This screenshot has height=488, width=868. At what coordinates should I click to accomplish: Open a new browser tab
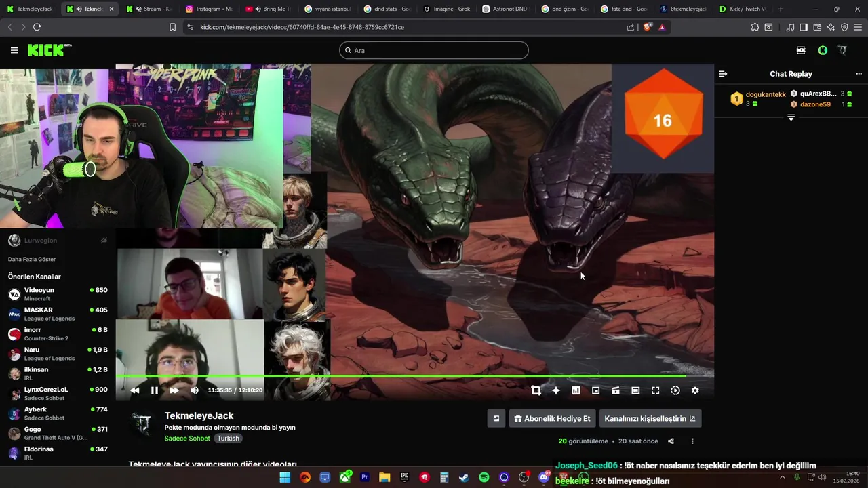(x=781, y=9)
